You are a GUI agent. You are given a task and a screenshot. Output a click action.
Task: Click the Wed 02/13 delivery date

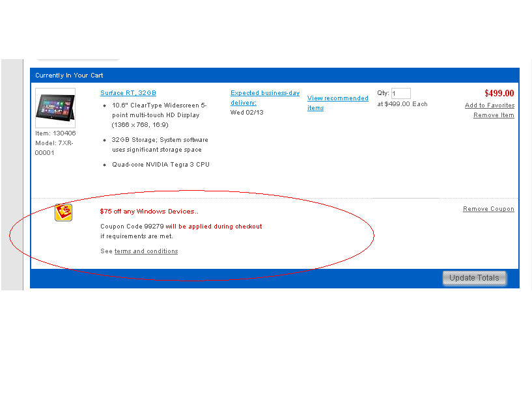247,112
